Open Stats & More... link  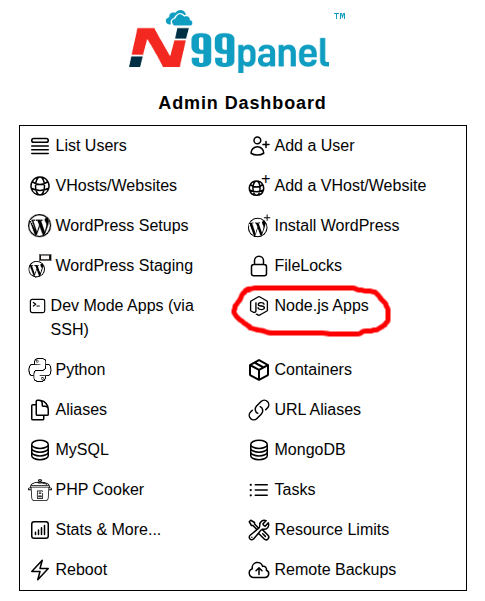[x=108, y=530]
